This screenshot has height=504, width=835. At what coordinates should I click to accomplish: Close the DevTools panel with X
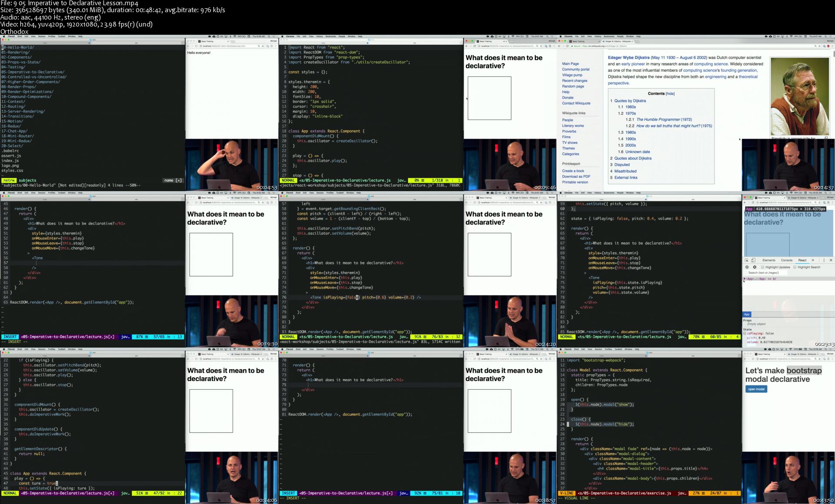point(831,260)
